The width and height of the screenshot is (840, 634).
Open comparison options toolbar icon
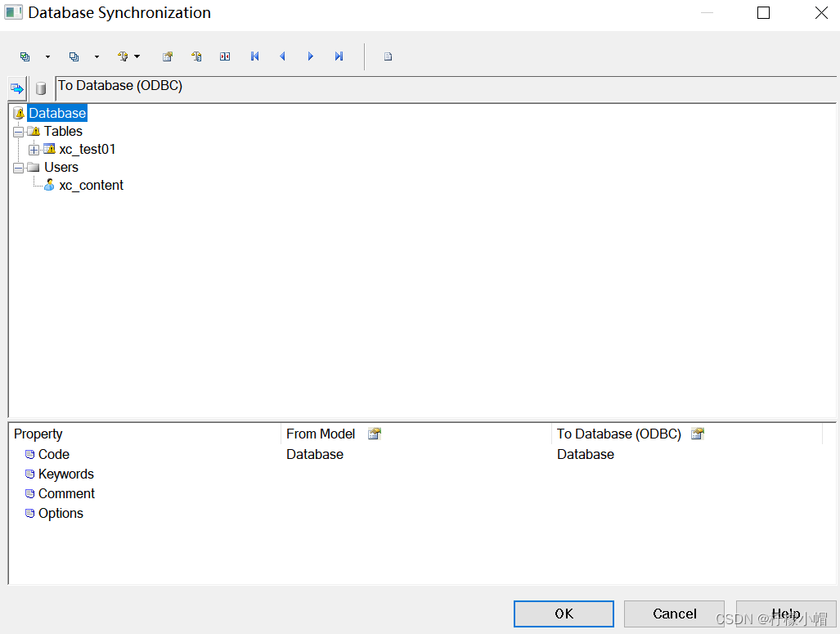click(x=168, y=56)
